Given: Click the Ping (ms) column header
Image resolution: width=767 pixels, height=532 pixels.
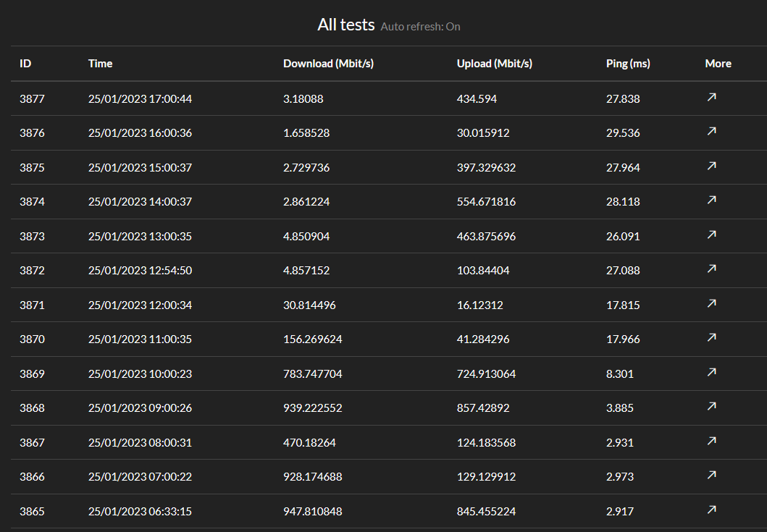Looking at the screenshot, I should click(628, 64).
